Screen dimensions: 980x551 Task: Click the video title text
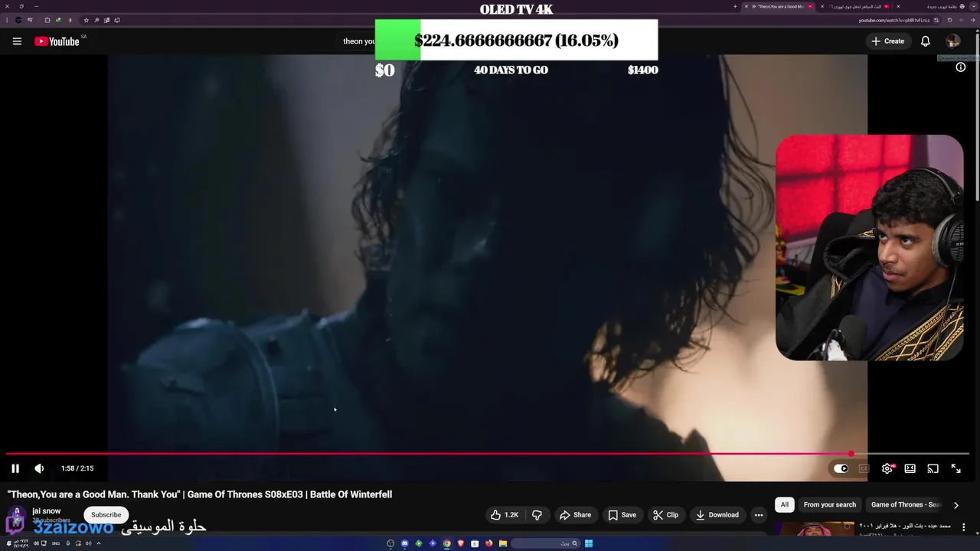tap(200, 494)
